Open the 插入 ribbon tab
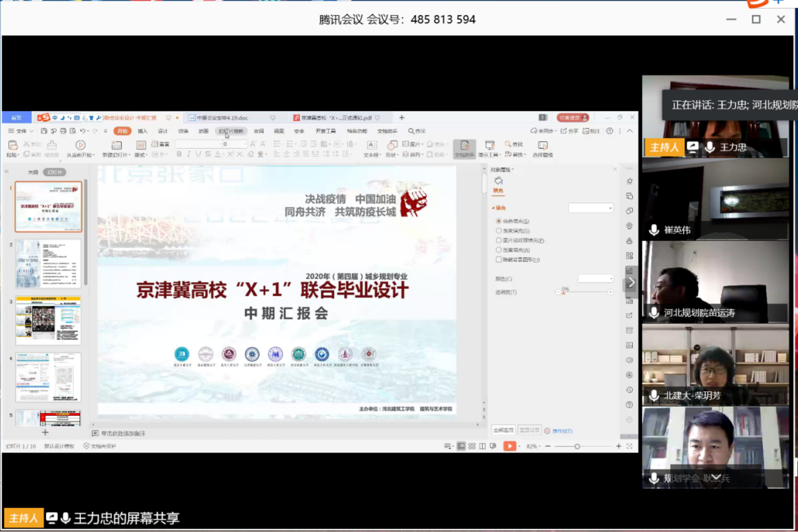The height and width of the screenshot is (532, 798). [x=142, y=131]
